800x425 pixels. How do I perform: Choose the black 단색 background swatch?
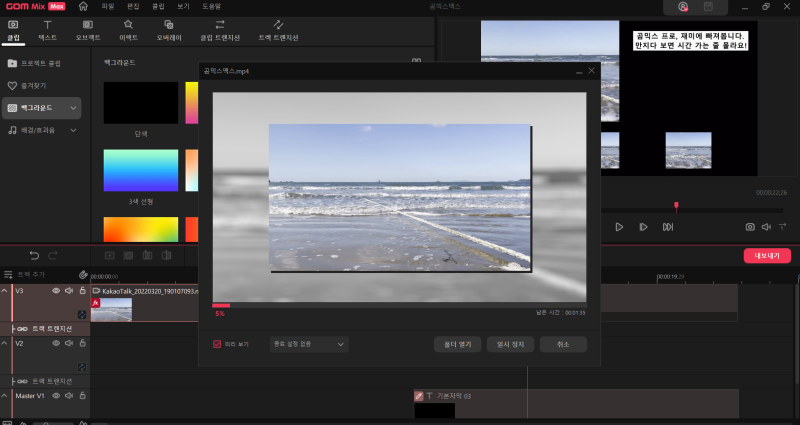click(141, 103)
